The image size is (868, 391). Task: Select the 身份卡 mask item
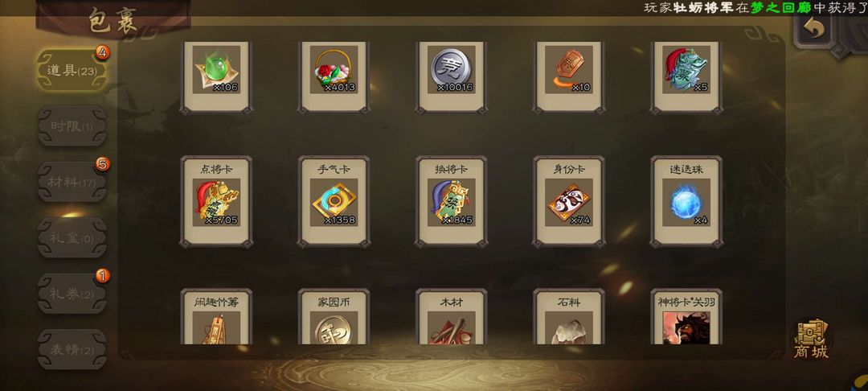pyautogui.click(x=568, y=202)
